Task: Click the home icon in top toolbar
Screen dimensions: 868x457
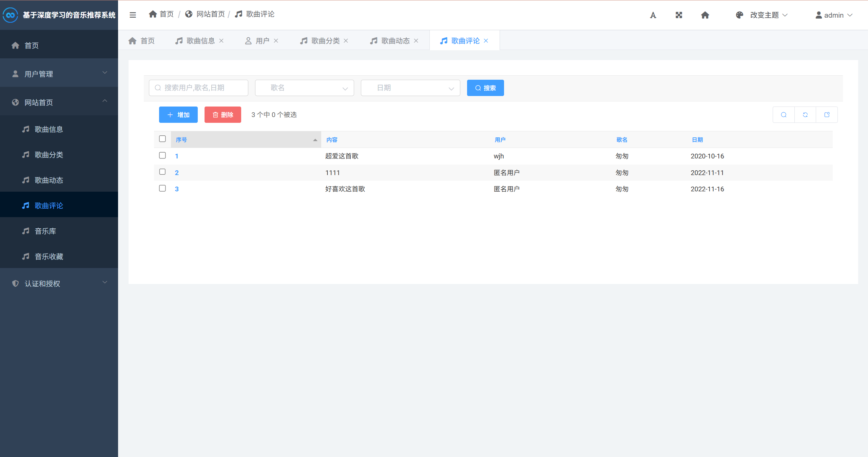Action: (x=705, y=15)
